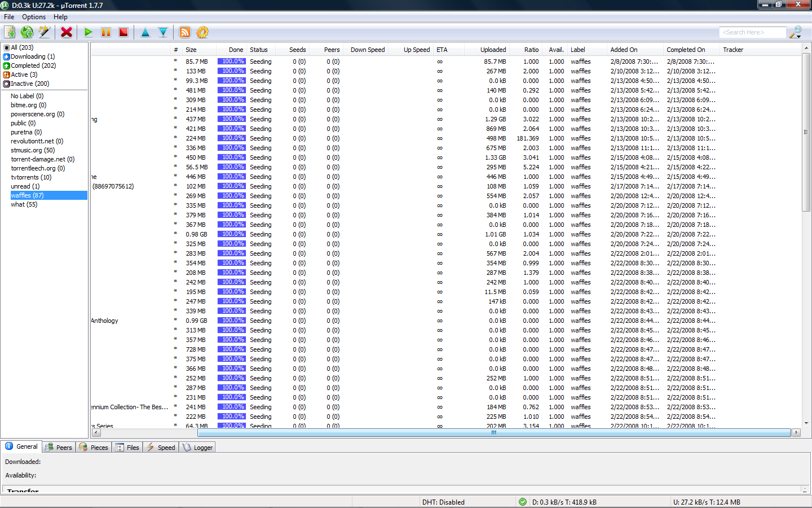Click the 100.0% progress bar of 85.7 MB torrent

pyautogui.click(x=232, y=62)
